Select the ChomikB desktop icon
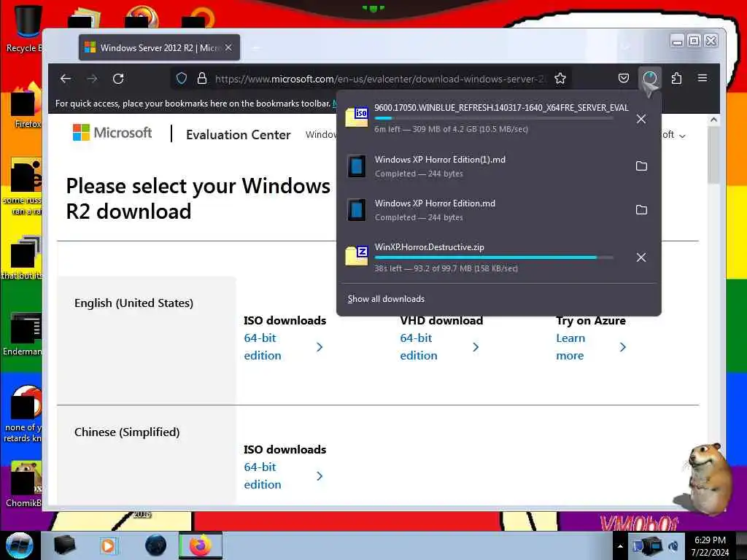747x560 pixels. click(24, 485)
